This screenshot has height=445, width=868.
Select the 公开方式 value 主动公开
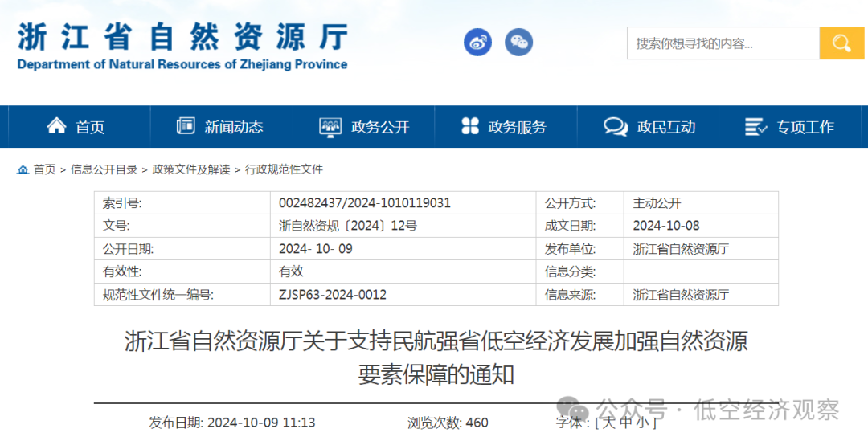tap(657, 203)
